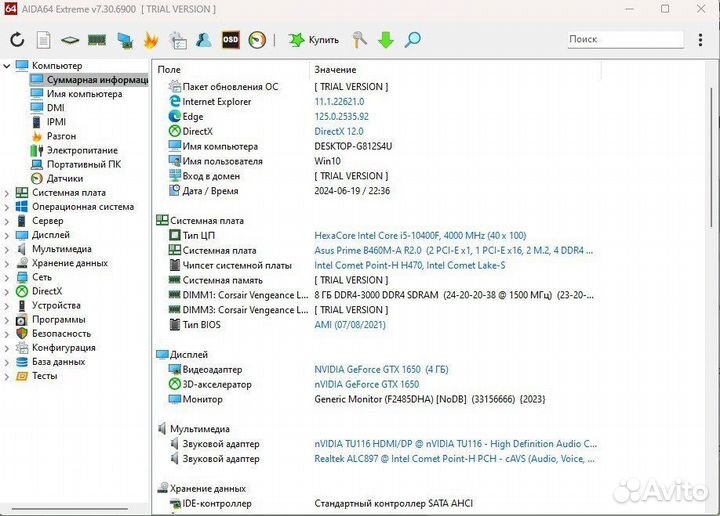Click the green download update arrow
This screenshot has height=516, width=720.
click(386, 40)
